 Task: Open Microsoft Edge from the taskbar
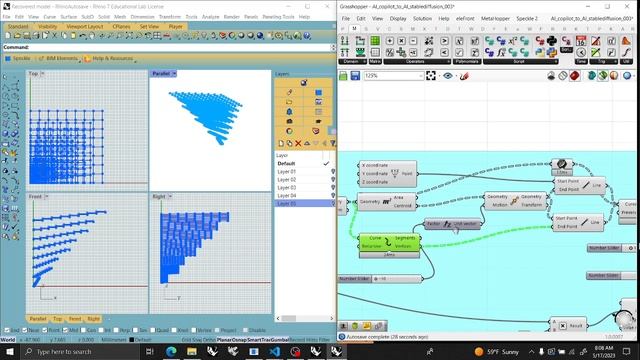pos(171,351)
